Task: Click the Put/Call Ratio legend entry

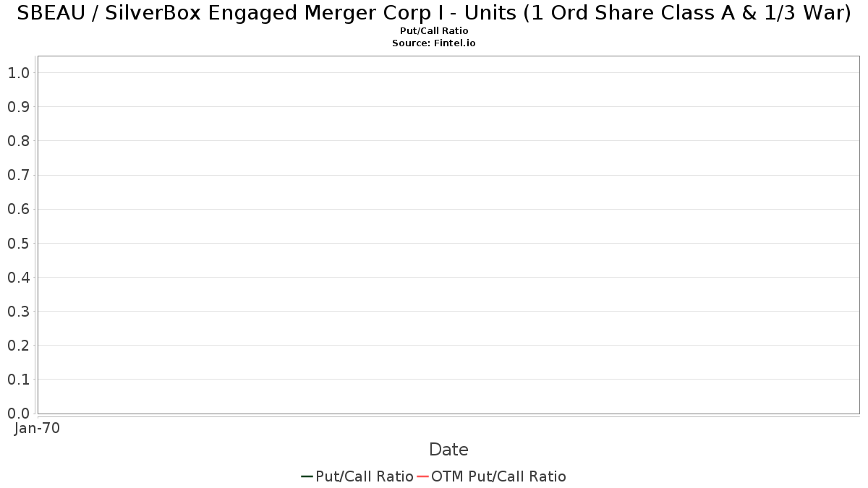Action: pyautogui.click(x=357, y=476)
